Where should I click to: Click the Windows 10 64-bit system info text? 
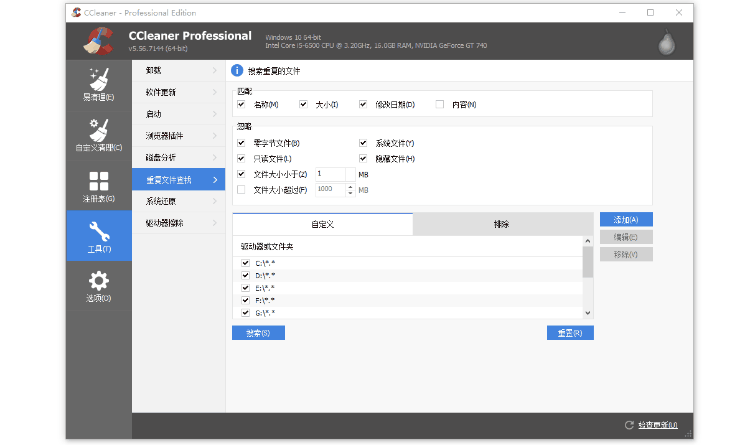coord(293,37)
